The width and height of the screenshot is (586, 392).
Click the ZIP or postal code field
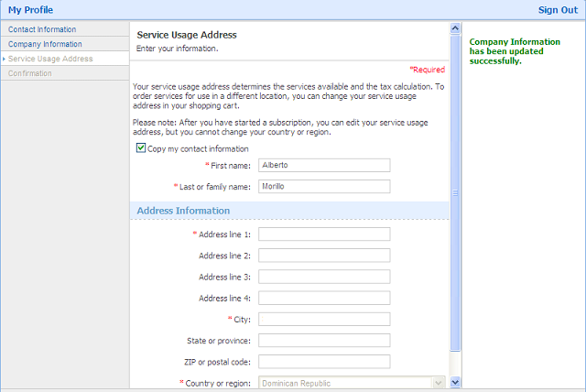tap(324, 362)
